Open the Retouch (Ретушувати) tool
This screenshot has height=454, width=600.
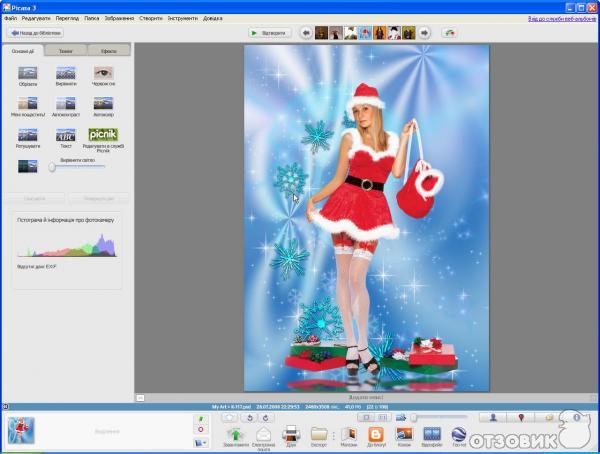coord(28,134)
